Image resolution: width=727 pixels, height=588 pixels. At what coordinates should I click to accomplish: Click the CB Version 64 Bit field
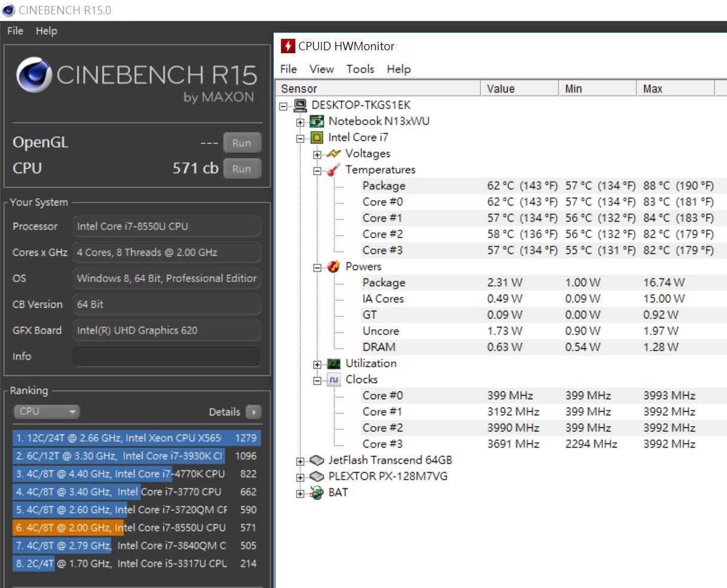pos(167,304)
